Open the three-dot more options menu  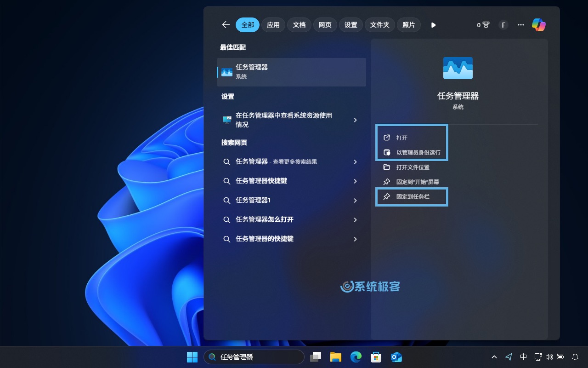(x=520, y=25)
